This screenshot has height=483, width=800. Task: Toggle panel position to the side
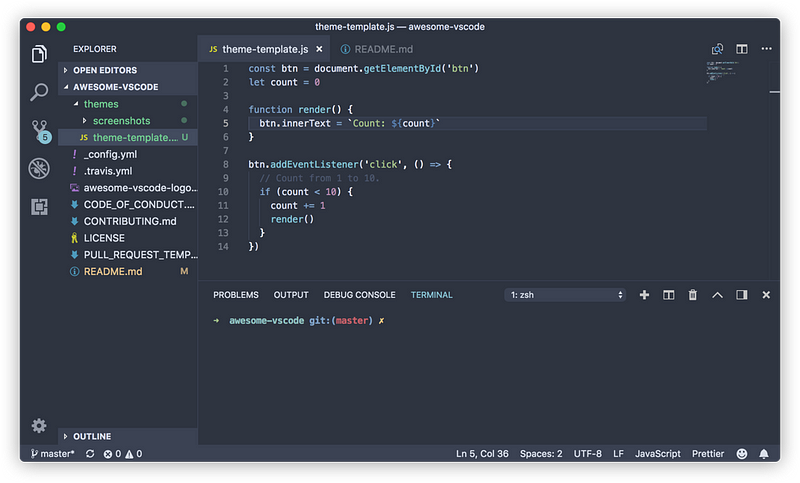pyautogui.click(x=741, y=295)
